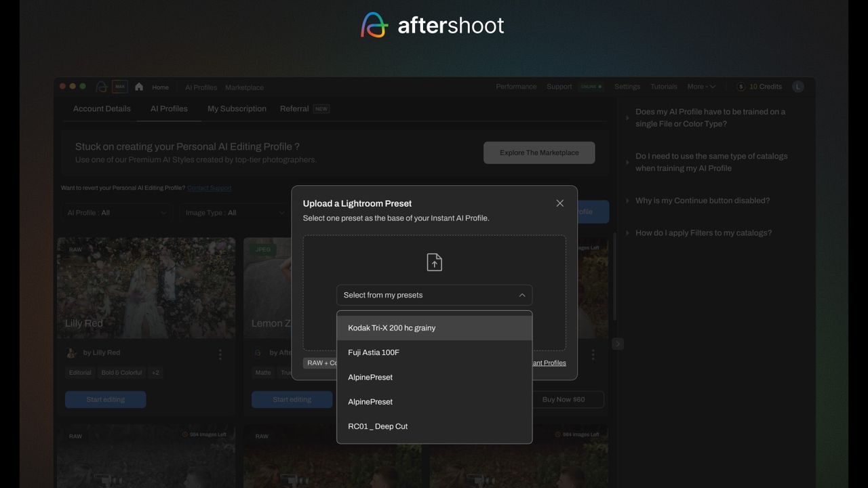The width and height of the screenshot is (868, 488).
Task: Click the ONLINE status indicator
Action: pos(591,87)
